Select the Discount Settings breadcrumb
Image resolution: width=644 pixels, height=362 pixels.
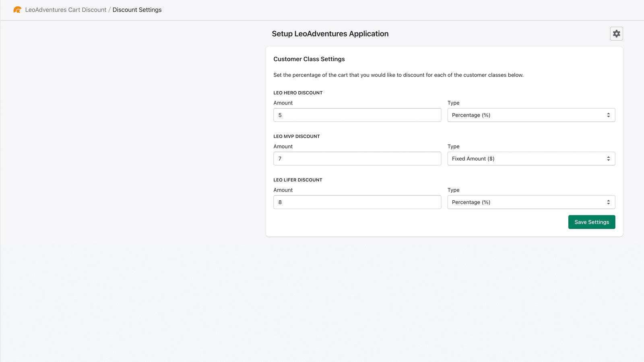pos(137,10)
